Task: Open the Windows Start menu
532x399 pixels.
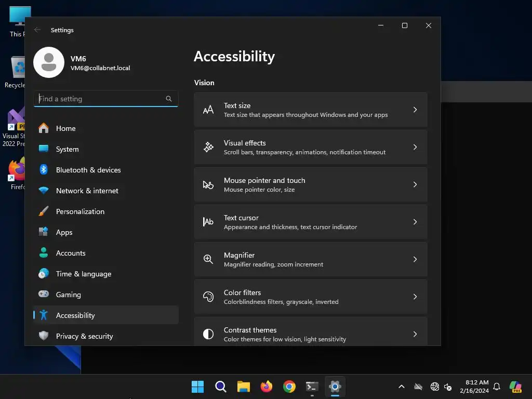Action: click(x=197, y=387)
